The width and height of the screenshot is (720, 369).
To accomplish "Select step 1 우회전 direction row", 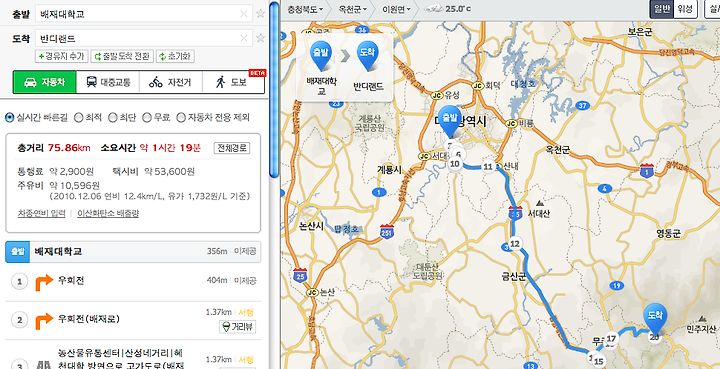I will 133,281.
